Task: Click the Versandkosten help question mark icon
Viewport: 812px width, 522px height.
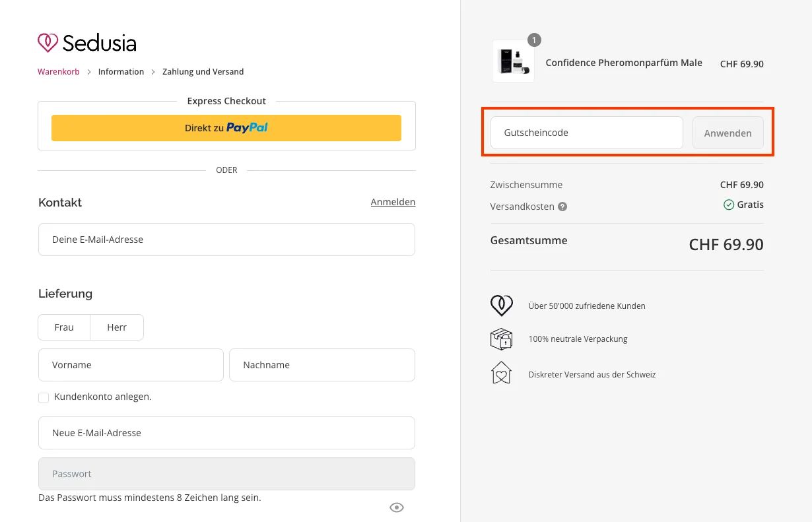Action: tap(562, 207)
